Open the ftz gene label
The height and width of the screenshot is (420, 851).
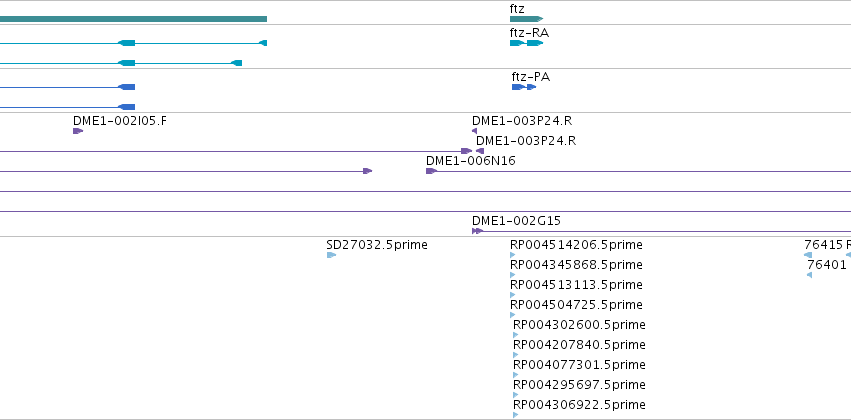tap(517, 9)
